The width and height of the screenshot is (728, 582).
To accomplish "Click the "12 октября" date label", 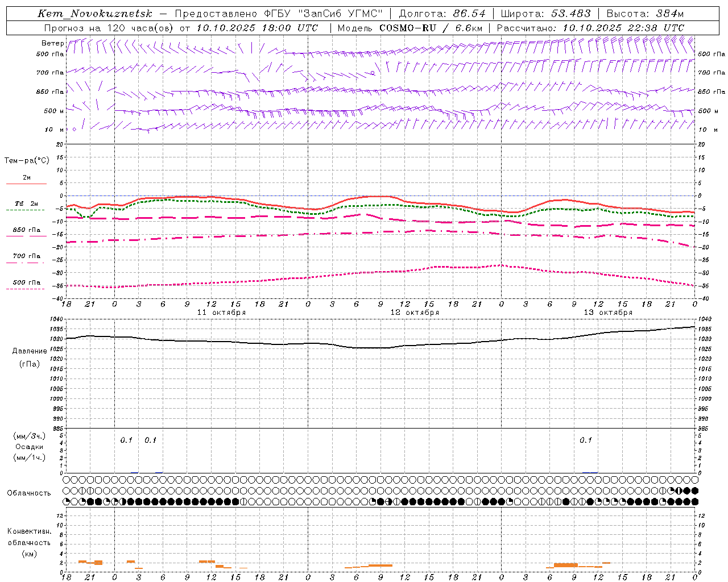I will click(x=415, y=313).
